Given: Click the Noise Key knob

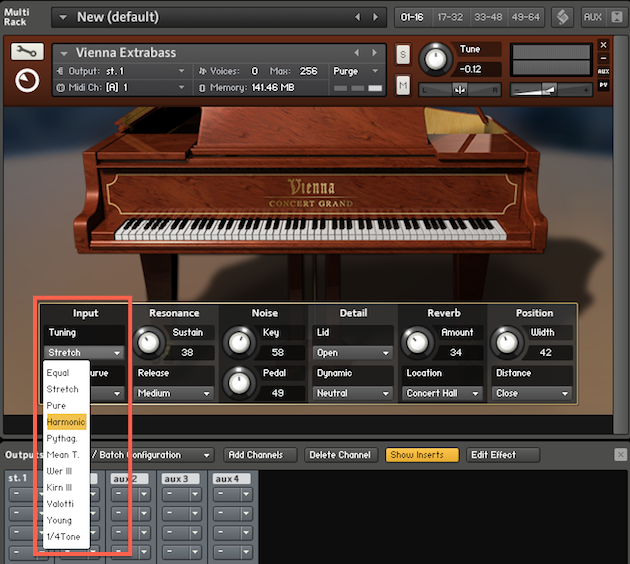Looking at the screenshot, I should [x=239, y=343].
